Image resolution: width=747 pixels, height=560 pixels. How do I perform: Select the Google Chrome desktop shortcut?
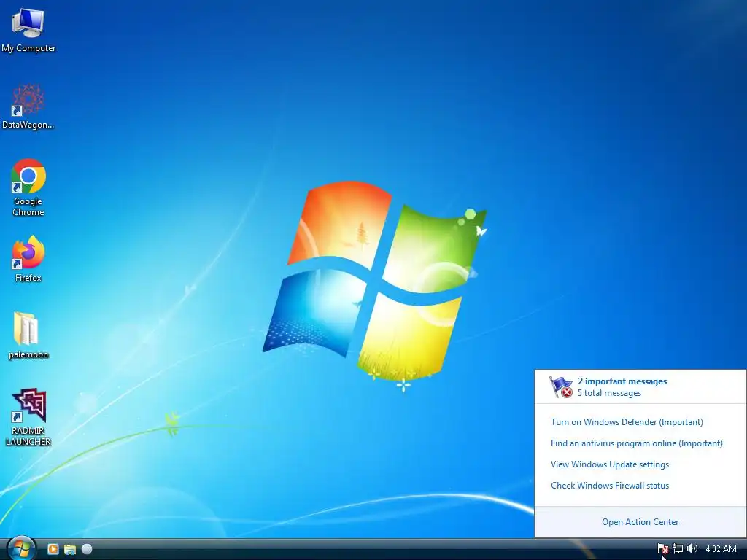pyautogui.click(x=28, y=187)
